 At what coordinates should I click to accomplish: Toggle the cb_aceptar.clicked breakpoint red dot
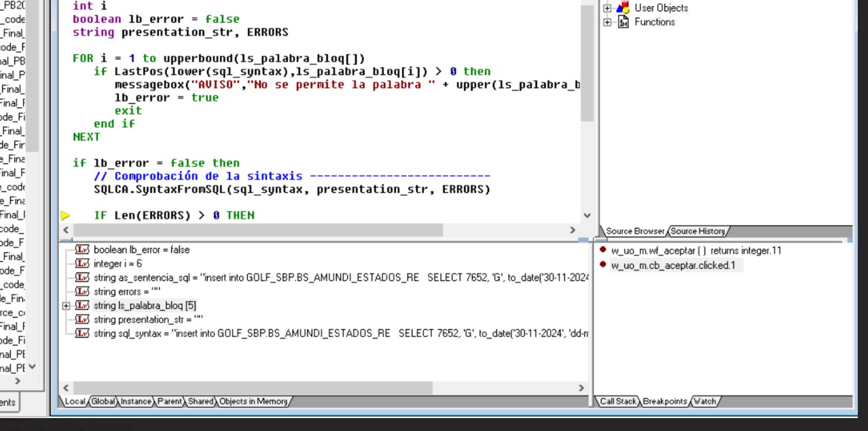[602, 265]
